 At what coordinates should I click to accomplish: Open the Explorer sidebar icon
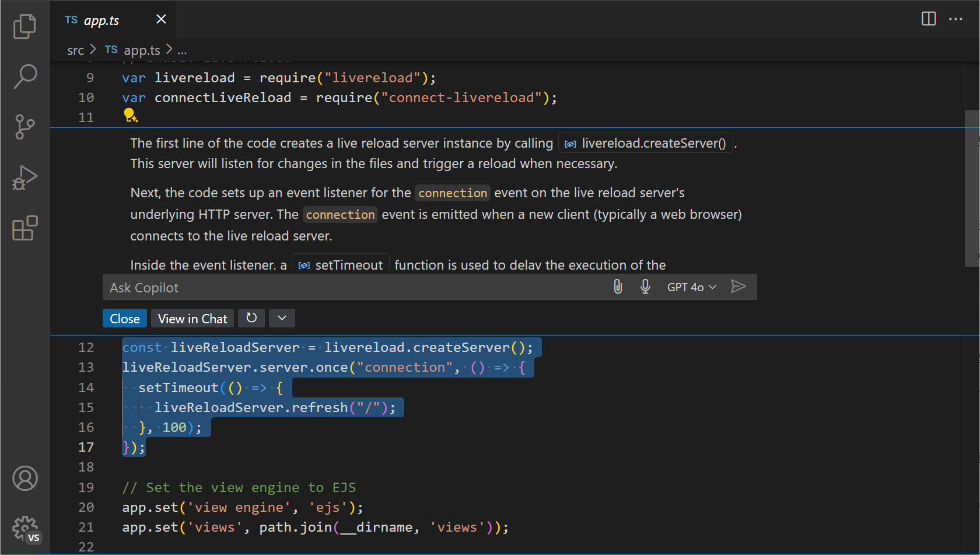24,26
